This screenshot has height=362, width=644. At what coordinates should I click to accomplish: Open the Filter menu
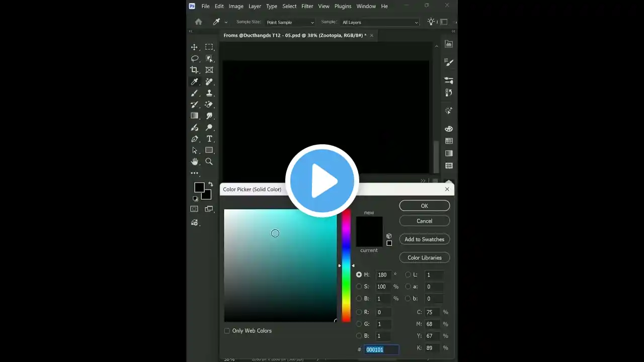coord(307,6)
